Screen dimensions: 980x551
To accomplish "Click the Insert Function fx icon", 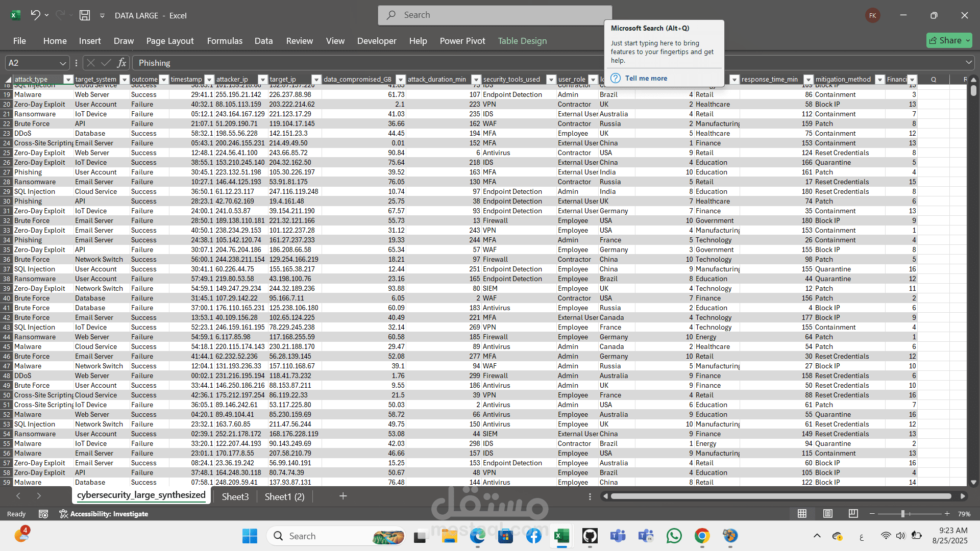I will [121, 63].
